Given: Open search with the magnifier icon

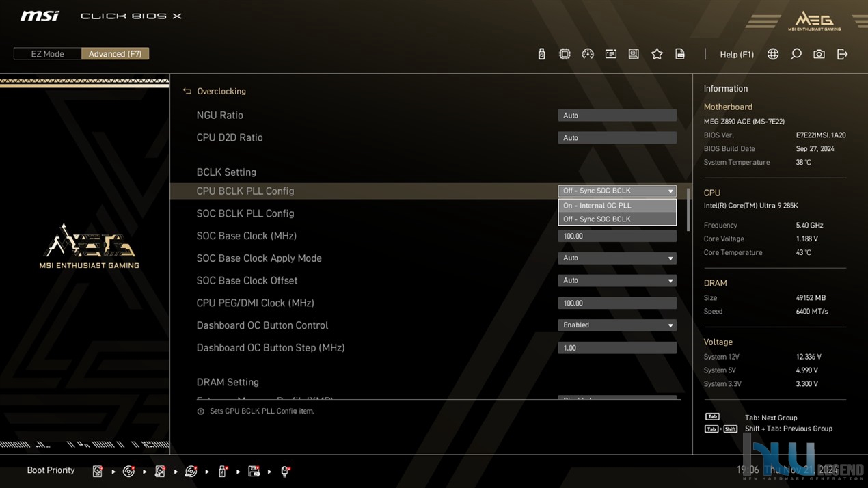Looking at the screenshot, I should [x=796, y=54].
